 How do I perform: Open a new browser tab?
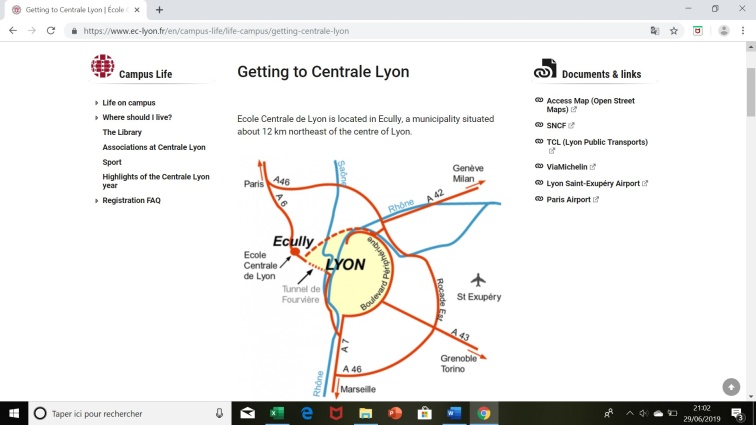(159, 10)
